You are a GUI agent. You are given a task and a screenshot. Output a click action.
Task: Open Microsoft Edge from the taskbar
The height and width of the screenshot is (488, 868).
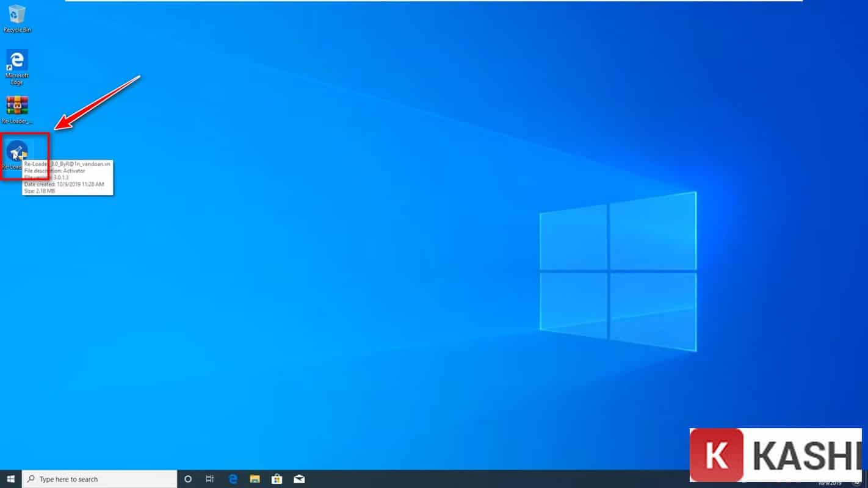233,479
